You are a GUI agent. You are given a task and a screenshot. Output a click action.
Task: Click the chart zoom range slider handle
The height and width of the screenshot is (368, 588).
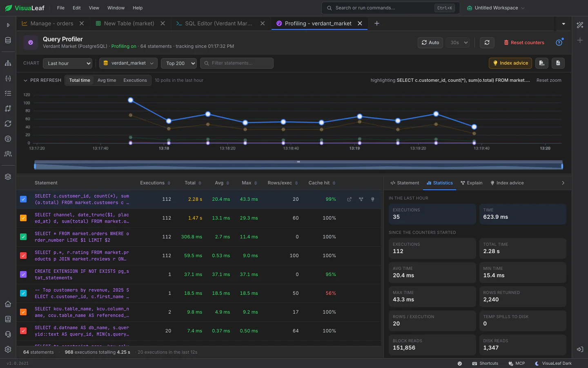(x=298, y=162)
